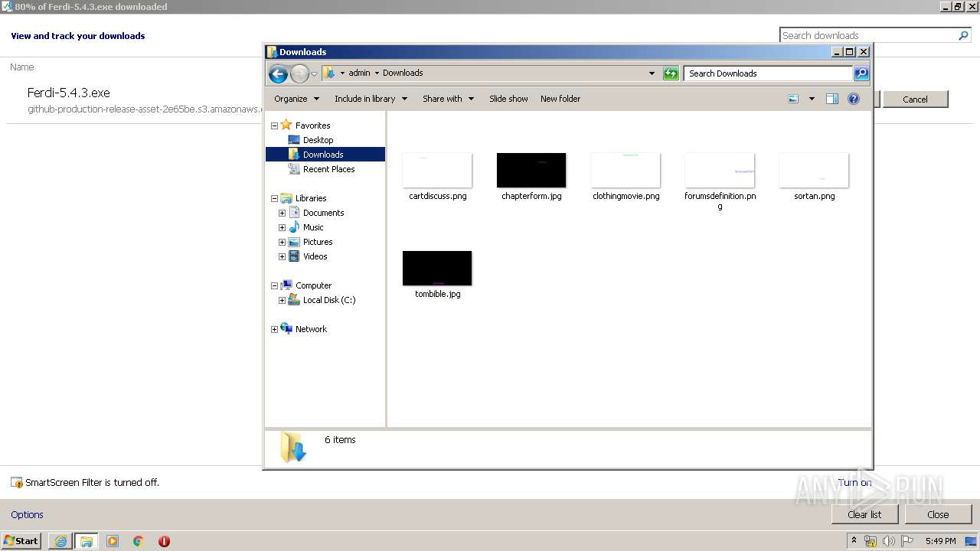
Task: Open the Organize menu
Action: pos(296,99)
